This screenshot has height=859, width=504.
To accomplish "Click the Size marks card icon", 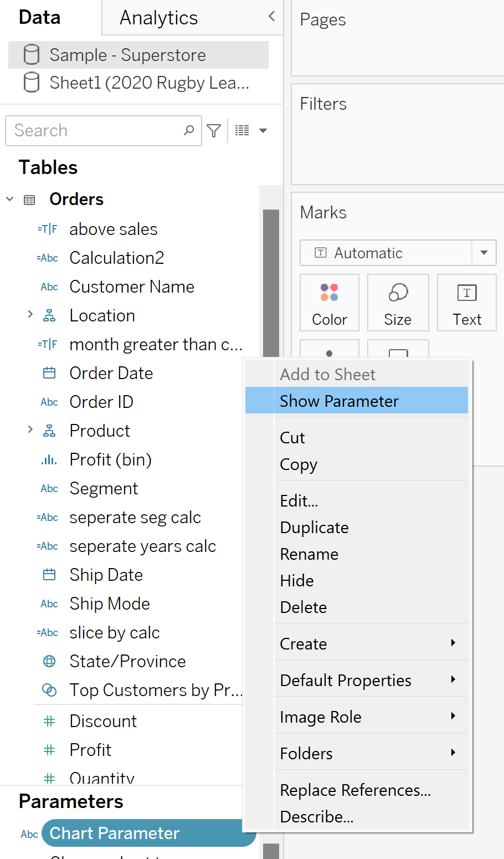I will tap(398, 293).
